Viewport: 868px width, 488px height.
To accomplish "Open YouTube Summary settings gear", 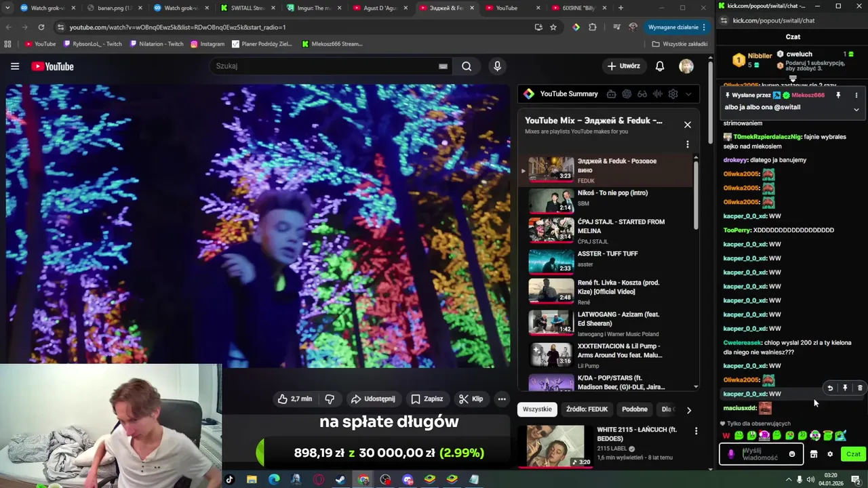I will point(673,94).
